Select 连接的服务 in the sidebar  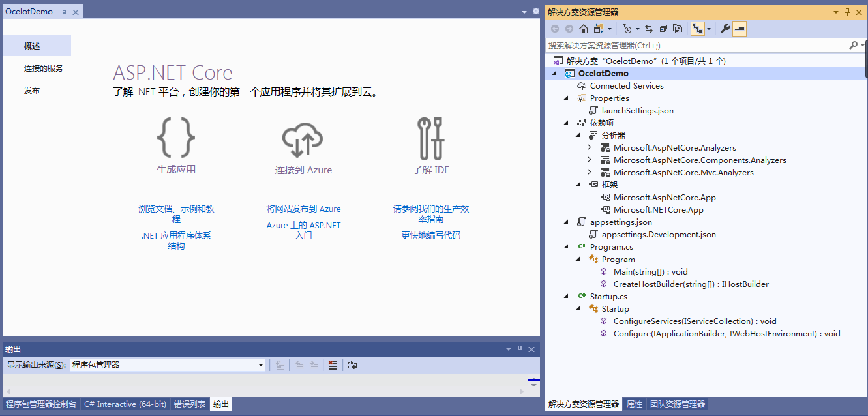[44, 68]
